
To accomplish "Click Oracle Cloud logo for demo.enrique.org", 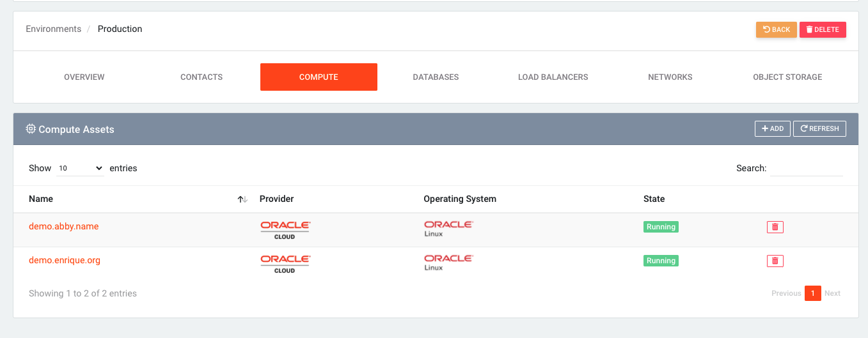I will [285, 264].
